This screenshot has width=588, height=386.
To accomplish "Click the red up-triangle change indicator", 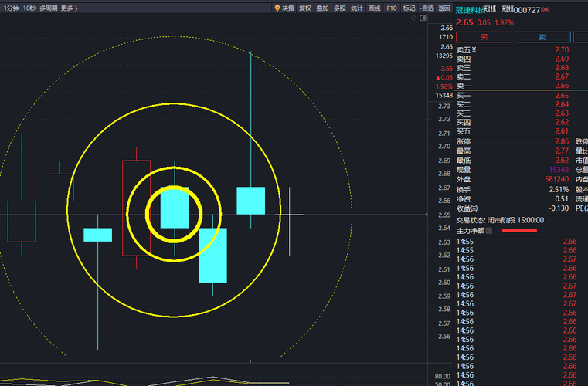I will point(438,78).
